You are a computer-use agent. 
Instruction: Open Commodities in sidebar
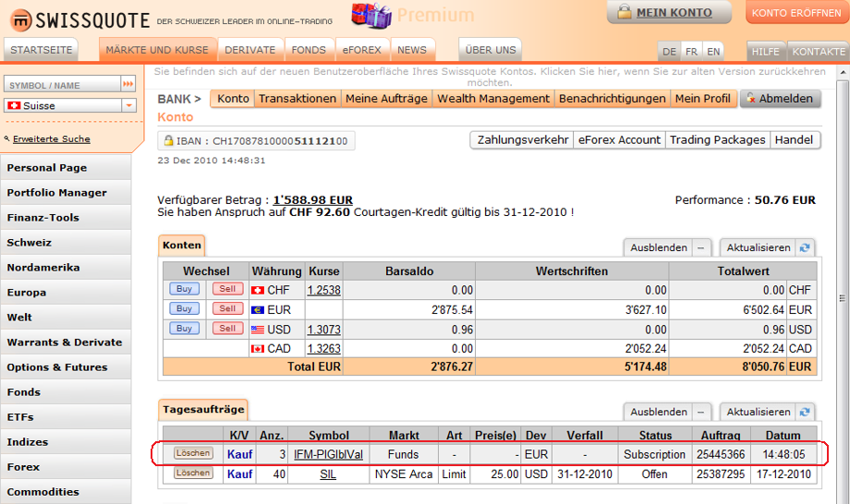pos(66,492)
